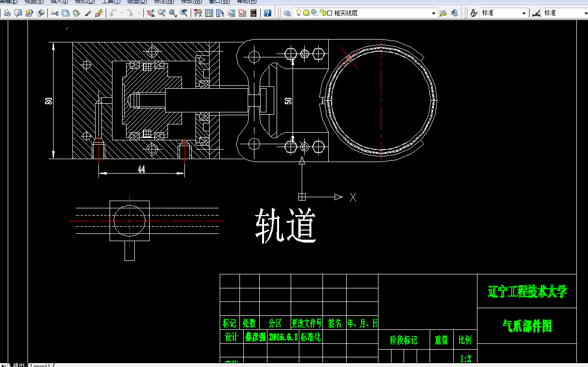Click the large circle in gripper jaws
Image resolution: width=588 pixels, height=367 pixels.
pos(380,100)
